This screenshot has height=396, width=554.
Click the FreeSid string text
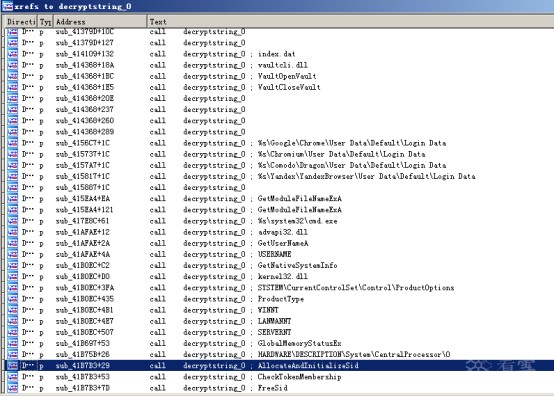[x=272, y=388]
